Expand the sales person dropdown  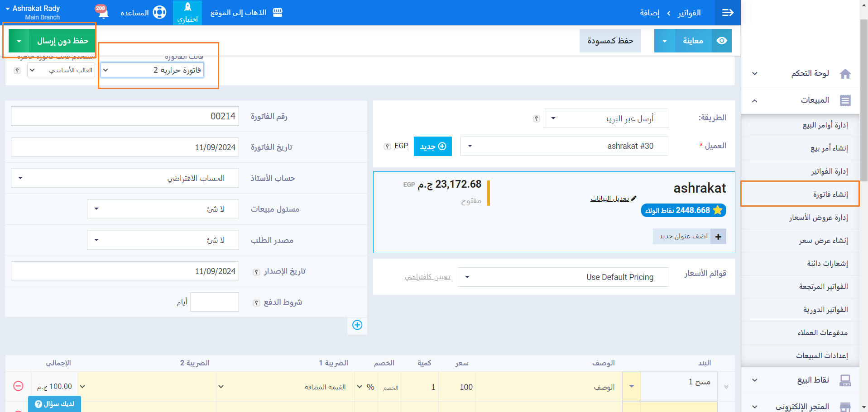point(163,209)
